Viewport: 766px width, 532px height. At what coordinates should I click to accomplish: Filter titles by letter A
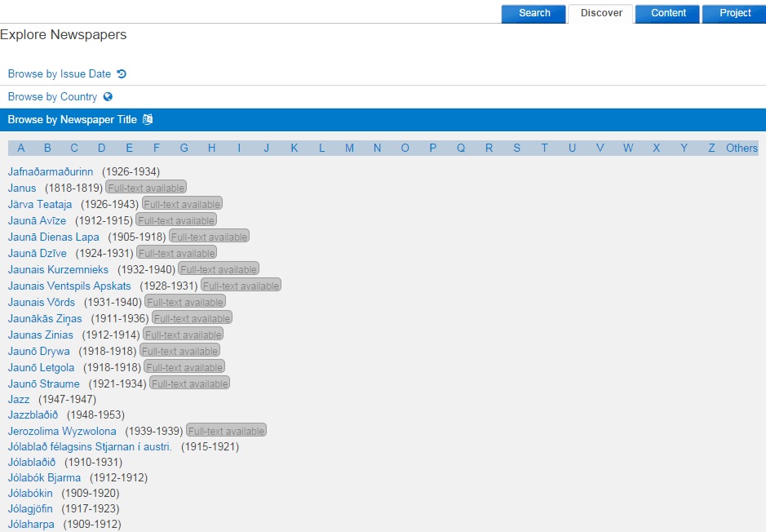[x=21, y=148]
